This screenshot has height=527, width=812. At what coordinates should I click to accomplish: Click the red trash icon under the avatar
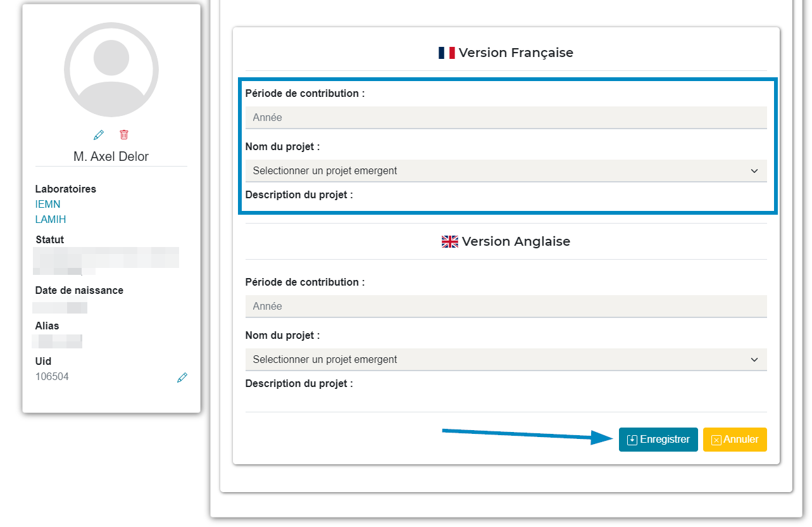[x=124, y=134]
